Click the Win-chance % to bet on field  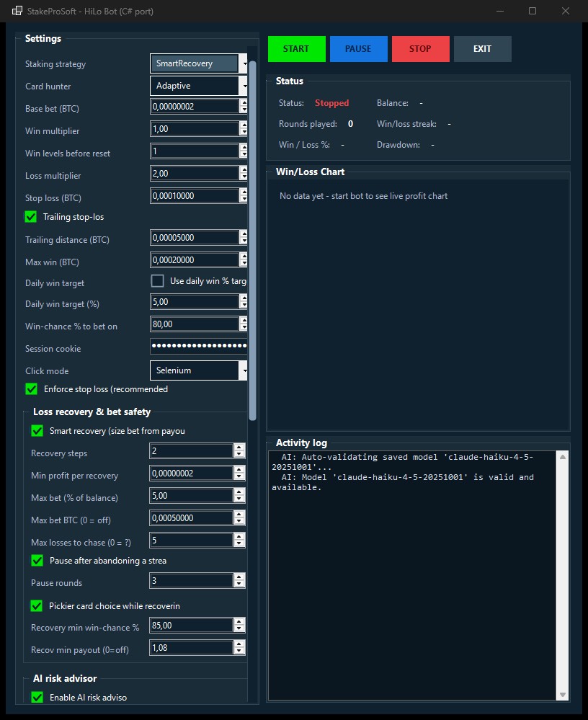click(195, 324)
